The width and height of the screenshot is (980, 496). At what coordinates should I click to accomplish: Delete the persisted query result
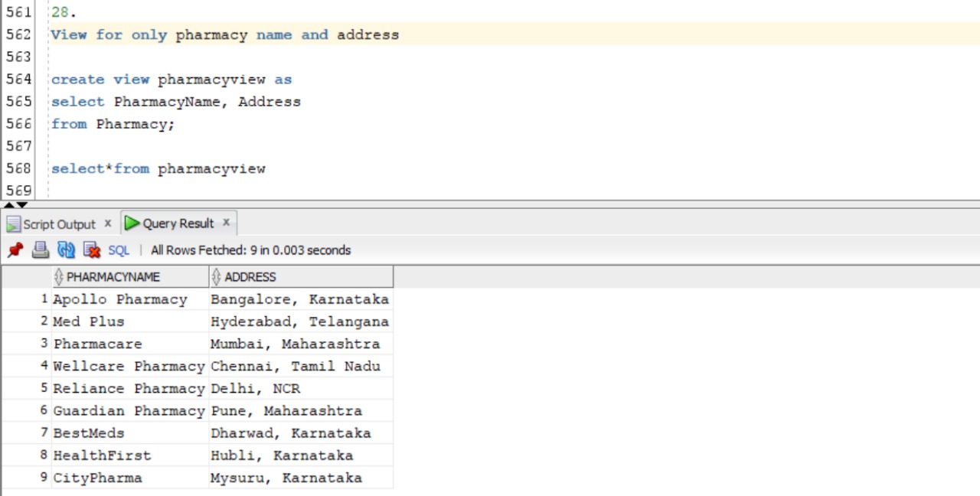(x=91, y=250)
